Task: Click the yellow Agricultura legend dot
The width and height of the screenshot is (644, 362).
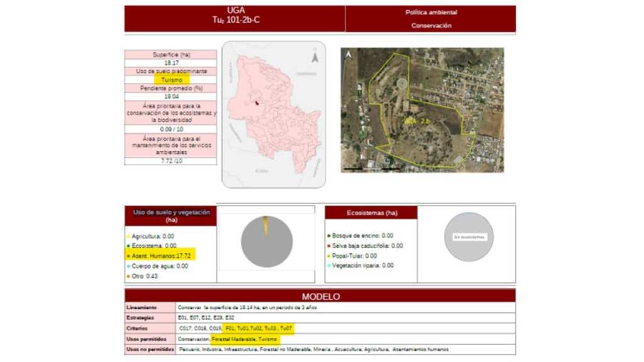Action: pyautogui.click(x=127, y=236)
